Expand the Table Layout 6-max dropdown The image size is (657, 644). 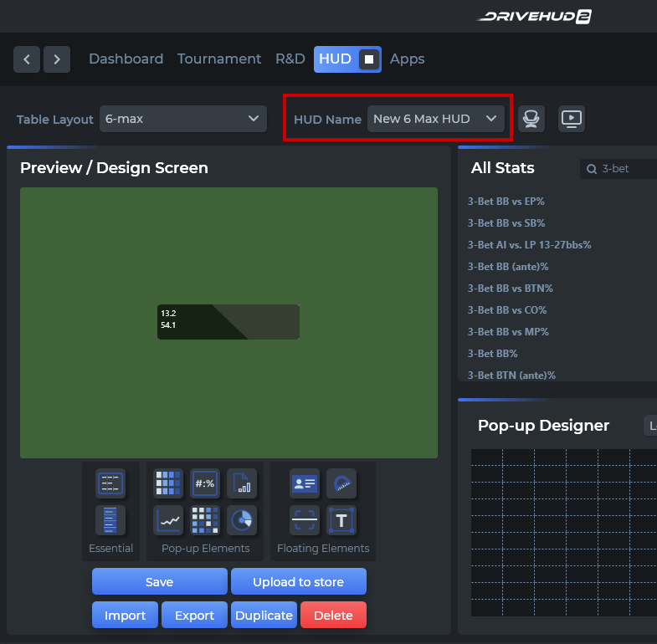[x=183, y=119]
